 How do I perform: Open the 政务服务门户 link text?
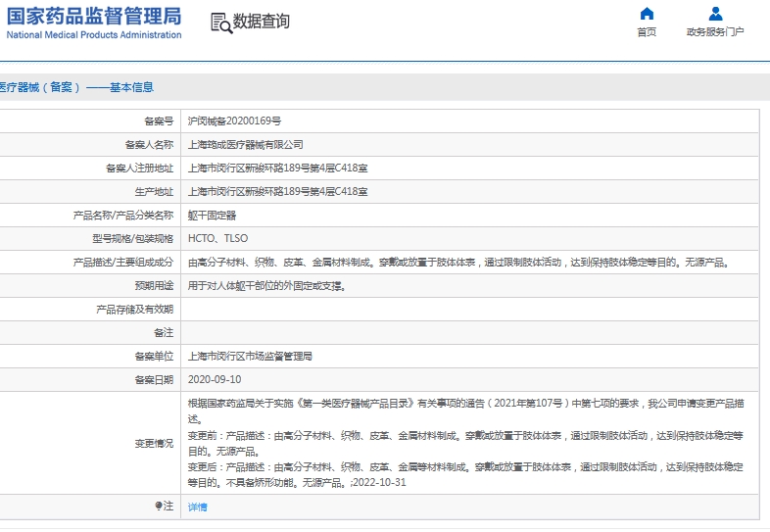pyautogui.click(x=715, y=32)
